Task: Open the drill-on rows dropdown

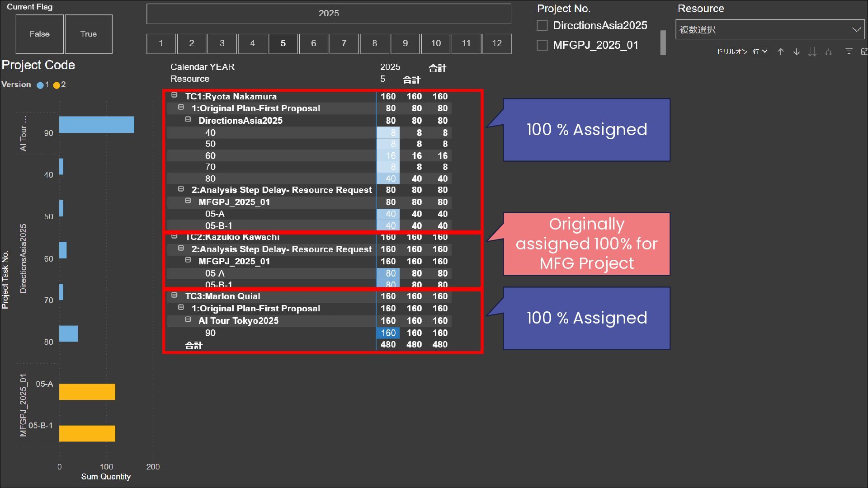Action: click(760, 52)
